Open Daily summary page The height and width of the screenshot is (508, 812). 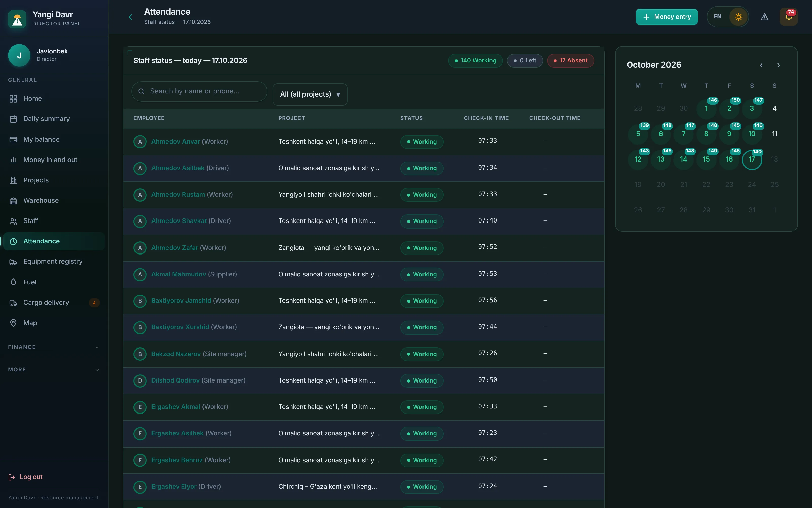pos(54,119)
